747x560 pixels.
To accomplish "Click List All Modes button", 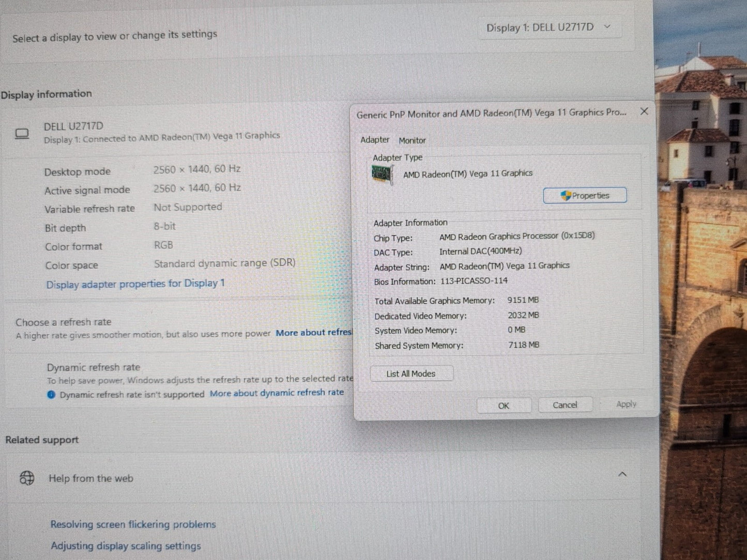I will click(x=411, y=374).
